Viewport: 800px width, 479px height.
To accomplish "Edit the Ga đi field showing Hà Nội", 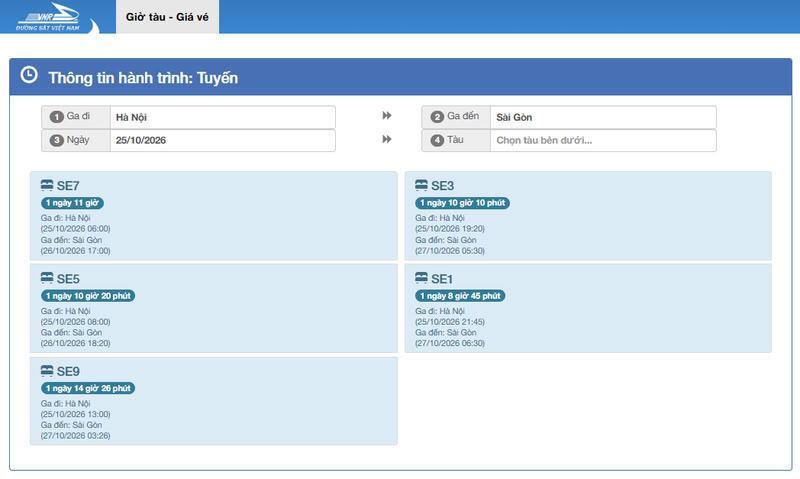I will pos(223,117).
